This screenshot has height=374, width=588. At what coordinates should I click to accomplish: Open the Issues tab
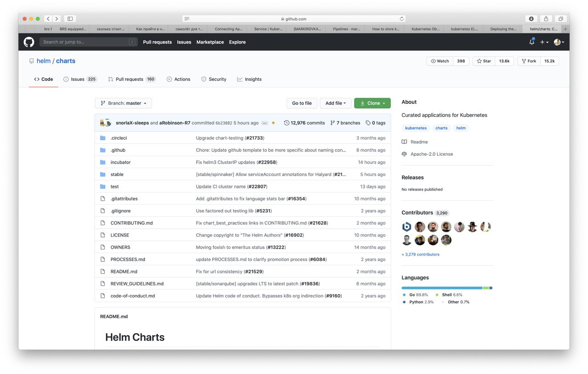click(x=80, y=79)
